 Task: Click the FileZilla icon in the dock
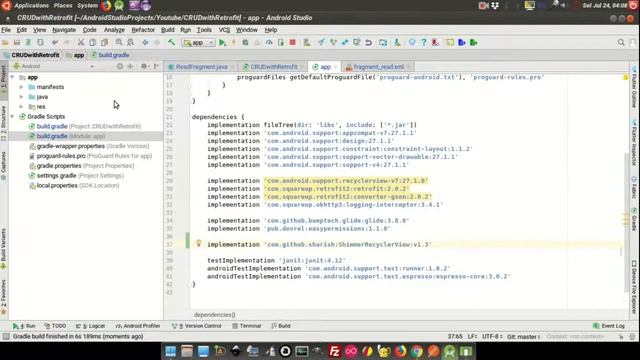(x=334, y=351)
